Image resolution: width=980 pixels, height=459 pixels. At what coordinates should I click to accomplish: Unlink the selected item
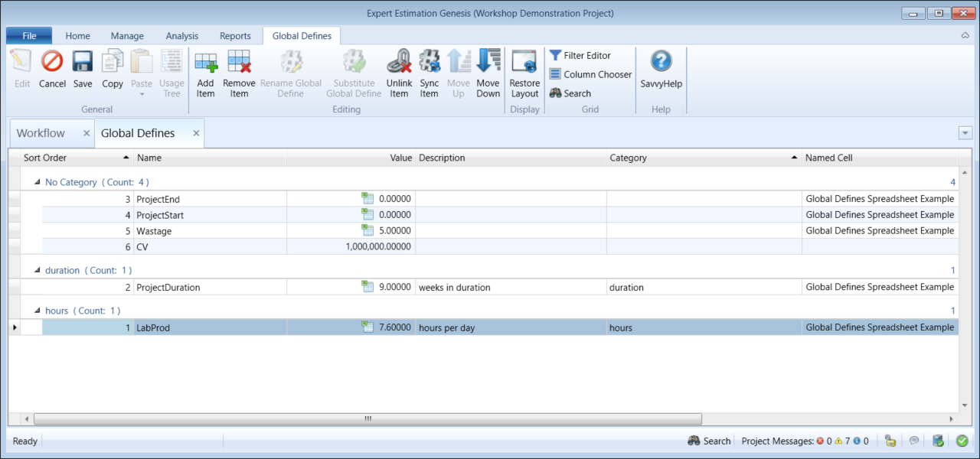coord(399,62)
